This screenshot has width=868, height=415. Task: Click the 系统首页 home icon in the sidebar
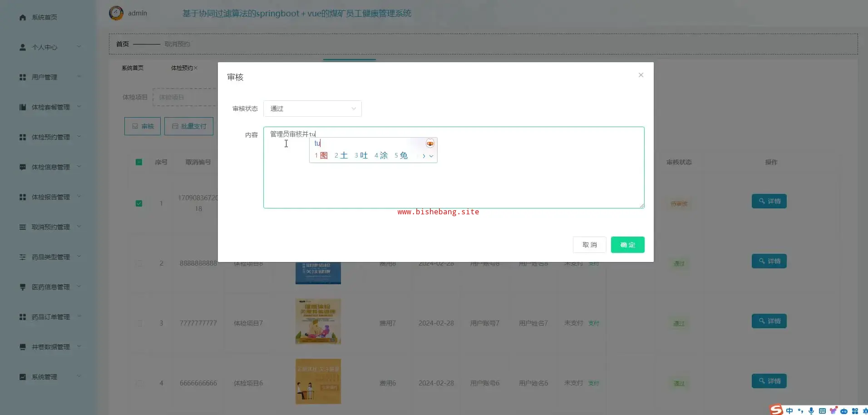point(23,17)
